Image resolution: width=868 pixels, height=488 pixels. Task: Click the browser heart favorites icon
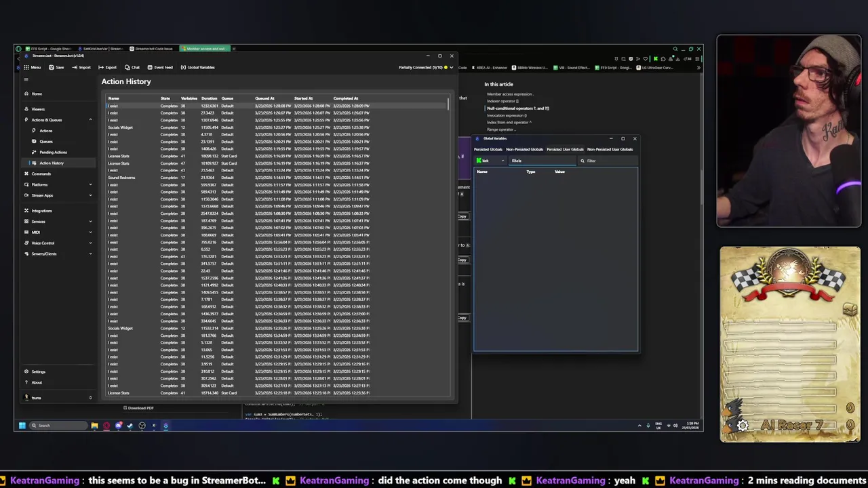pyautogui.click(x=645, y=59)
